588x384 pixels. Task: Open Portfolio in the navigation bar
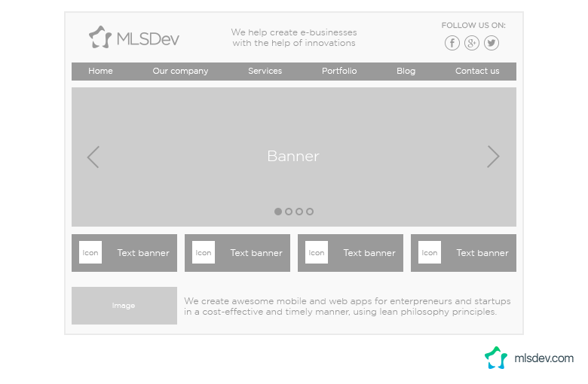pos(339,71)
